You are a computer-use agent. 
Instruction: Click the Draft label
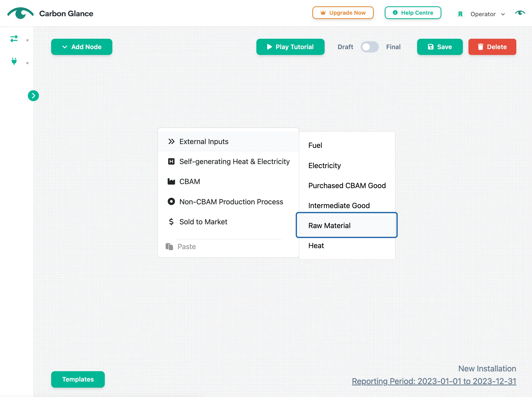click(345, 47)
